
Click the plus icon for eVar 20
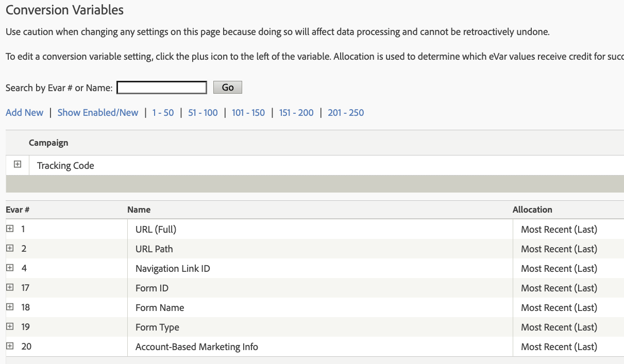[10, 346]
